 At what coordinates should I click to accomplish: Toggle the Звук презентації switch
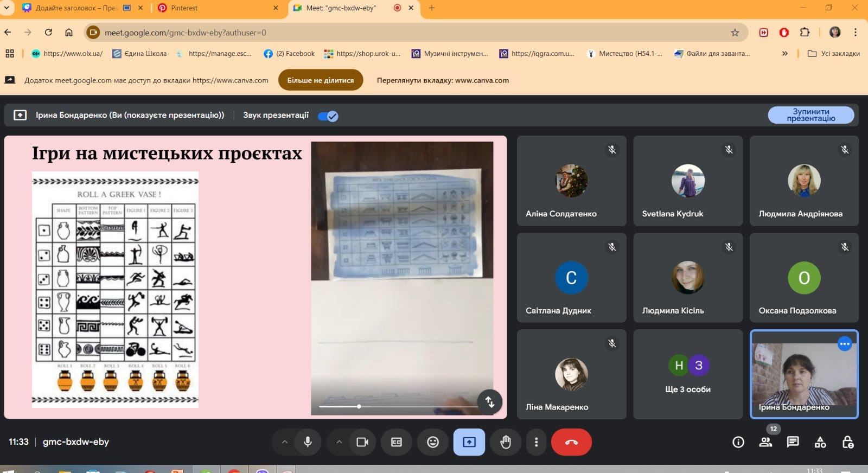[x=328, y=116]
